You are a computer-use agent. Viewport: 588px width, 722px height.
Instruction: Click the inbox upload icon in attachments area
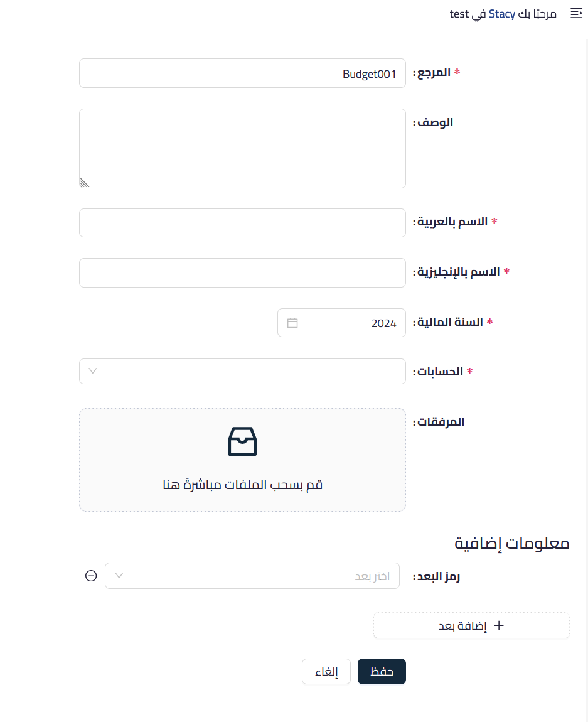coord(242,441)
